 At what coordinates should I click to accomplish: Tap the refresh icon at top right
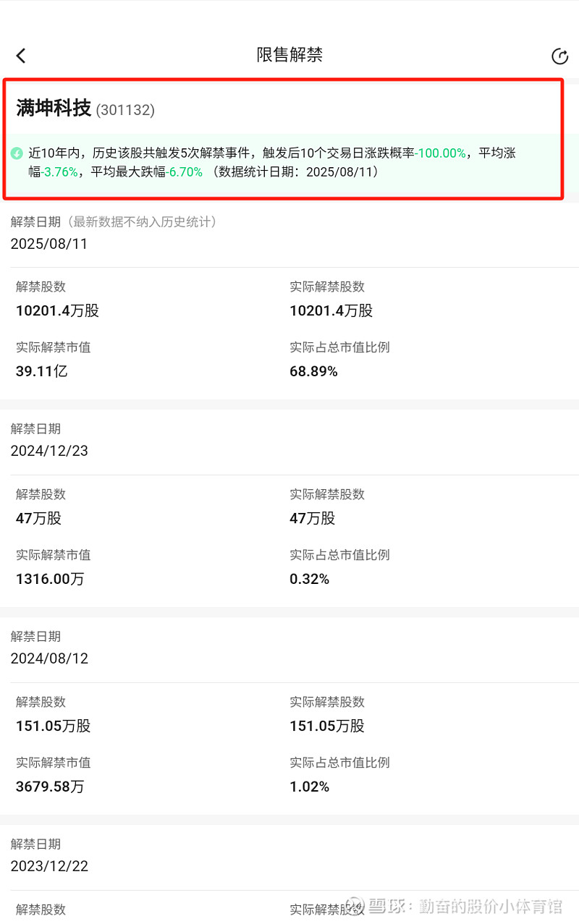(559, 56)
